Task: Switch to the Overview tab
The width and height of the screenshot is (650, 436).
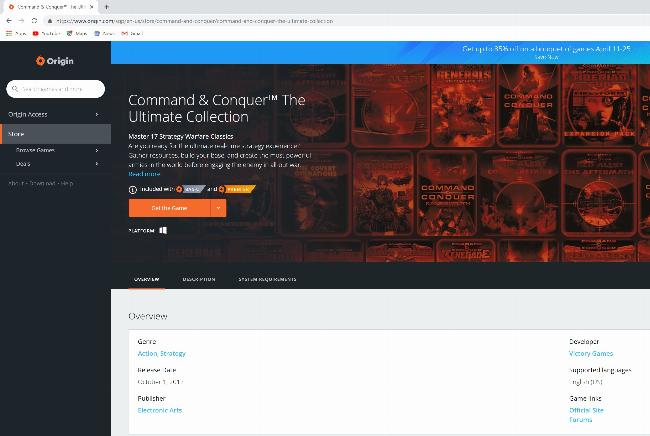Action: (x=147, y=279)
